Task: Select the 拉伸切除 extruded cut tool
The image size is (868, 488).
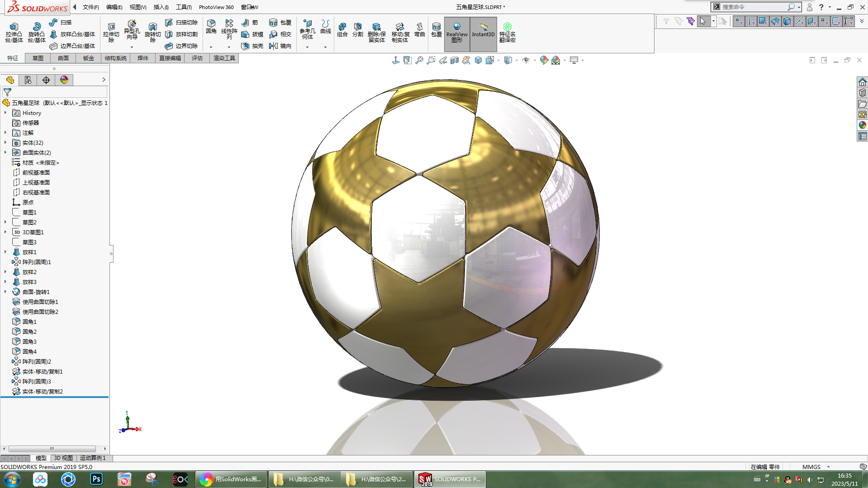Action: pyautogui.click(x=111, y=32)
